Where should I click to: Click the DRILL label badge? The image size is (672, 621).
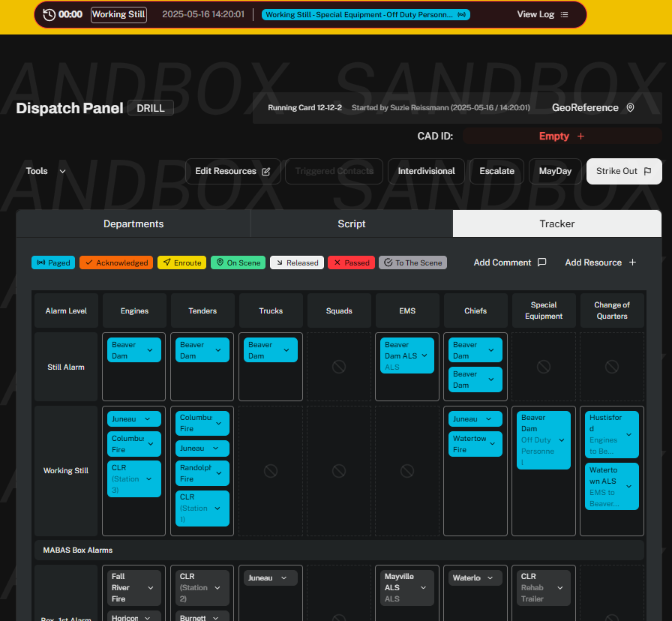point(151,108)
